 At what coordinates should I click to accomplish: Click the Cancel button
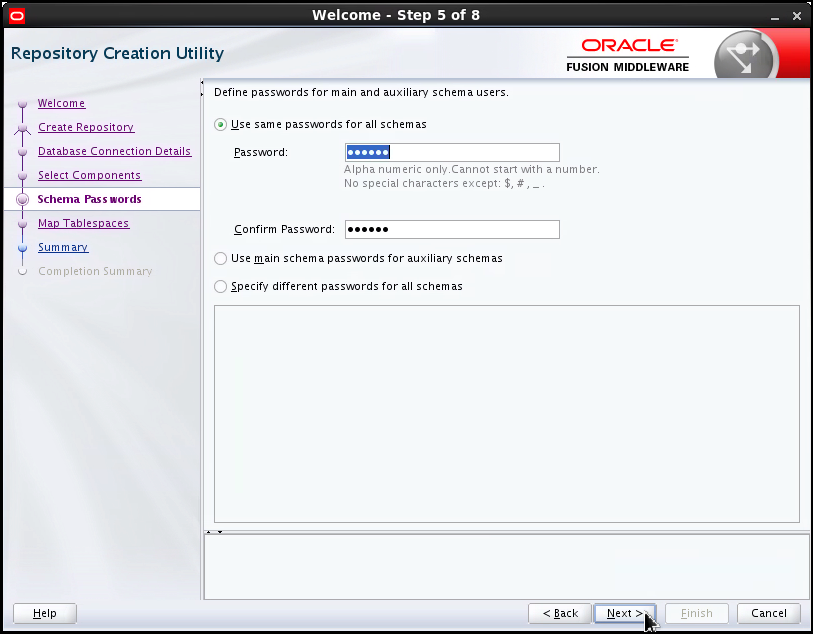768,613
